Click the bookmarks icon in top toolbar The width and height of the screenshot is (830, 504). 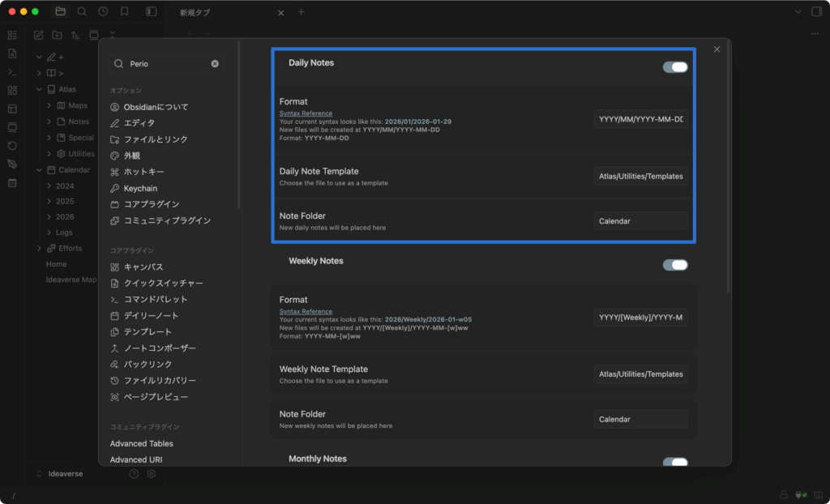click(x=124, y=12)
